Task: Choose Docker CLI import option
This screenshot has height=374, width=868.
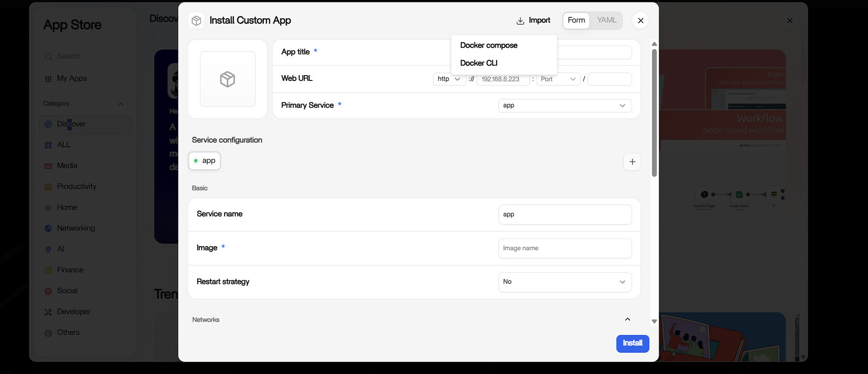Action: (x=479, y=63)
